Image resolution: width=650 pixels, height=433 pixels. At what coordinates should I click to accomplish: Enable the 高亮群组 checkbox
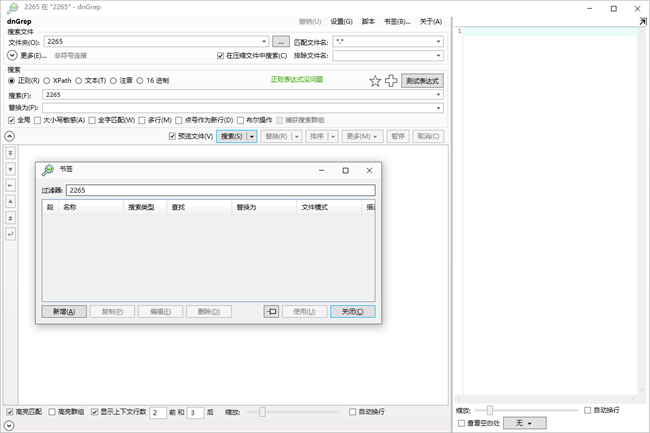51,411
